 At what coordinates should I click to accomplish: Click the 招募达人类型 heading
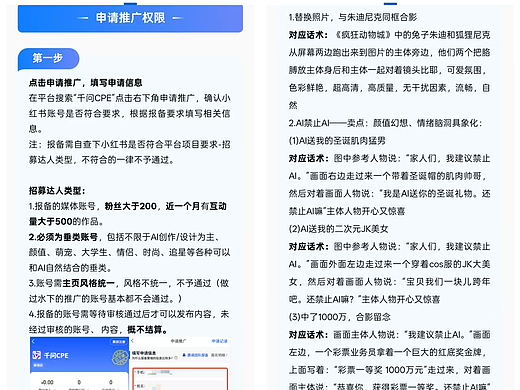pyautogui.click(x=57, y=191)
